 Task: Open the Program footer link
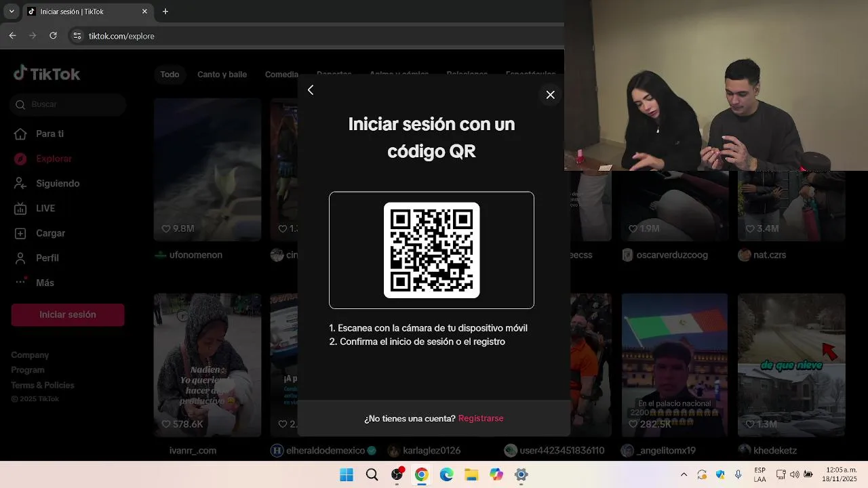(28, 370)
